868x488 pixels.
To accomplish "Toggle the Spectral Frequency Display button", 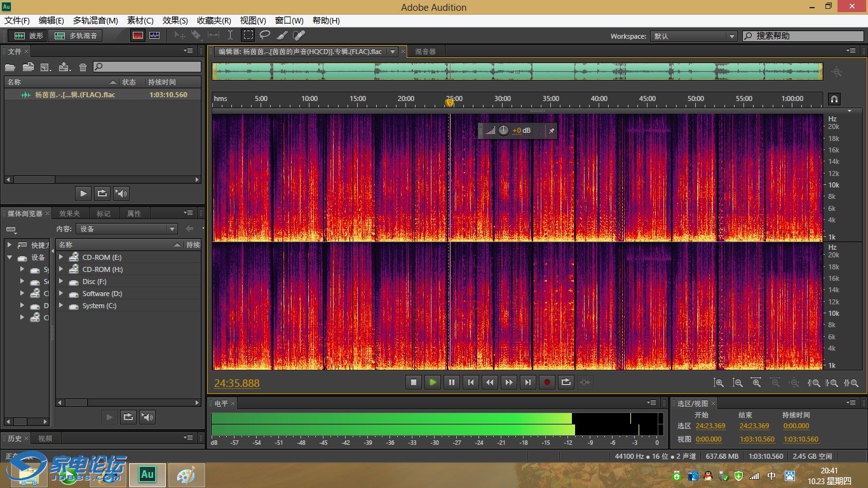I will (138, 36).
